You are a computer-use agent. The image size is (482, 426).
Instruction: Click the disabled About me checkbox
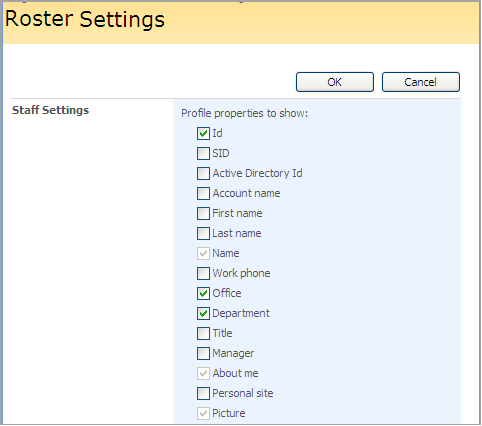203,373
